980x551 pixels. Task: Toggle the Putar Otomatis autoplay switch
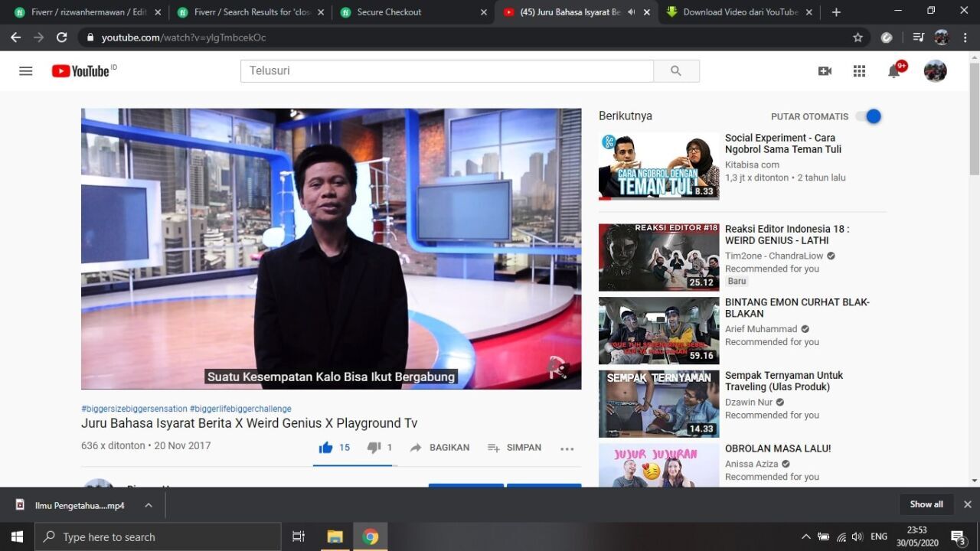869,116
